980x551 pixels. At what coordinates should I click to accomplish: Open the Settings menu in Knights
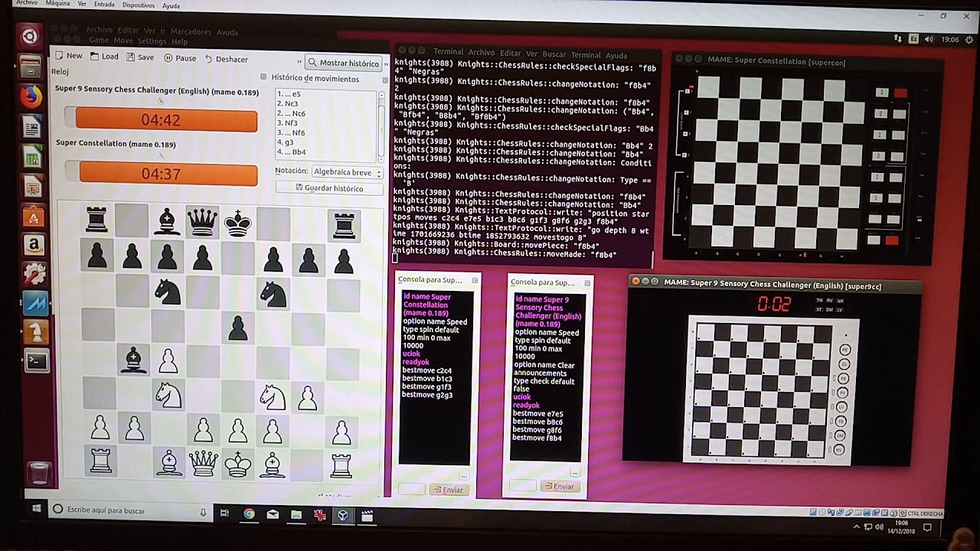(152, 41)
